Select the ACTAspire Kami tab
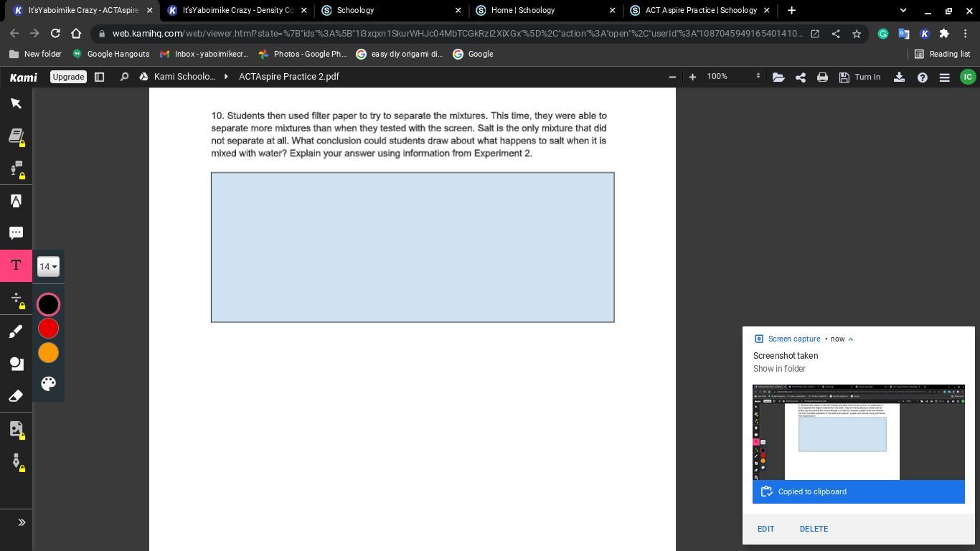This screenshot has width=980, height=551. point(83,11)
